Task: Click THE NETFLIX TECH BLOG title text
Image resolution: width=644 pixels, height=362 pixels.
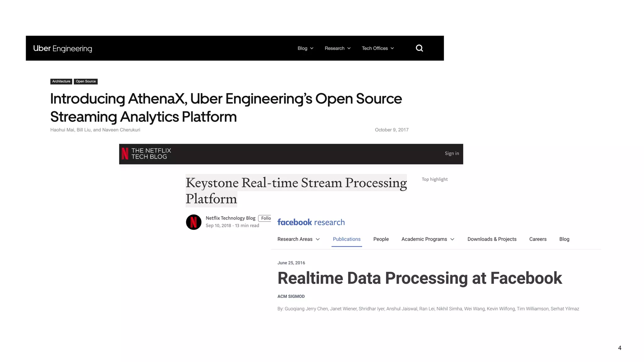Action: [x=151, y=154]
